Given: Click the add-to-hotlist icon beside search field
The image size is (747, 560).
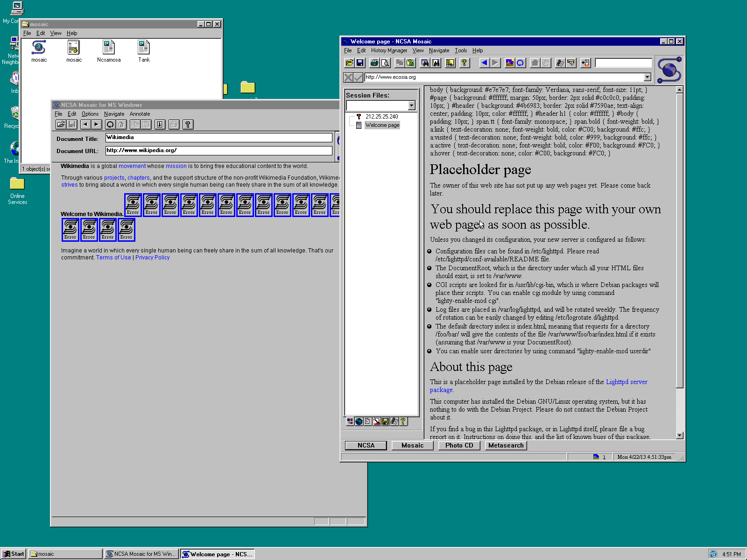Looking at the screenshot, I should (x=585, y=63).
